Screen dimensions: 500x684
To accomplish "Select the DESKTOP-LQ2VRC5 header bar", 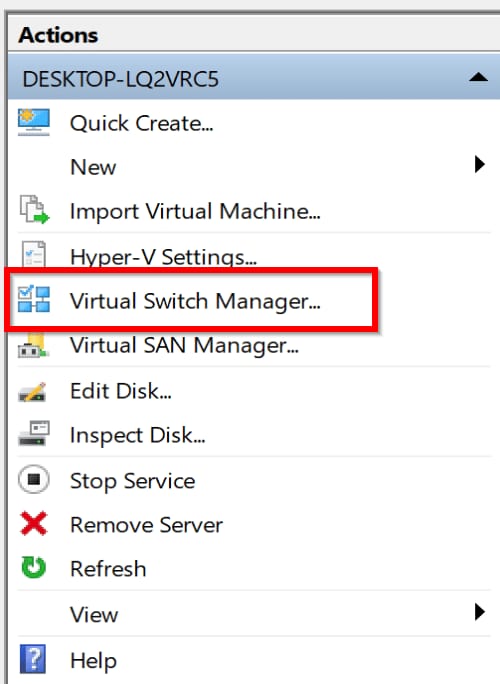I will click(253, 77).
